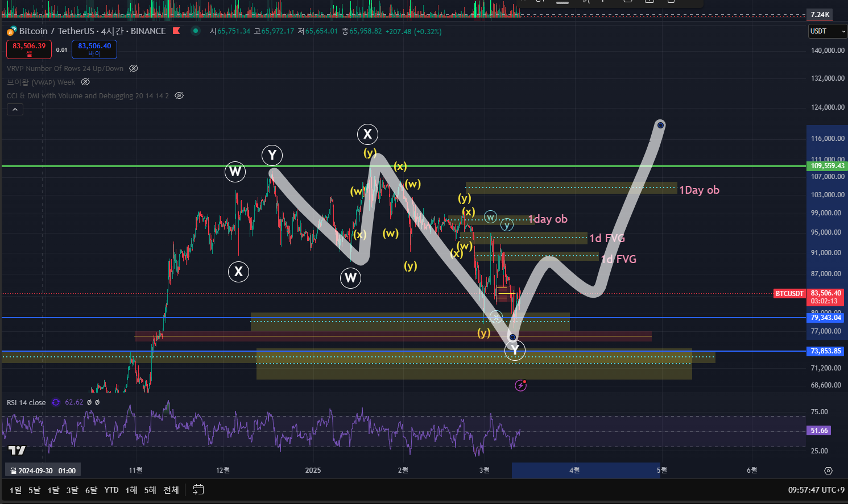Collapse the indicator legend with the chevron

pos(15,110)
